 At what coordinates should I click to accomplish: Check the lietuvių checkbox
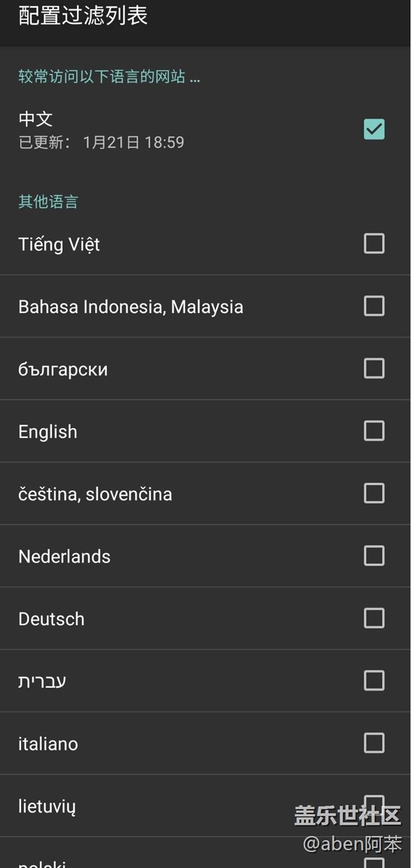point(374,805)
